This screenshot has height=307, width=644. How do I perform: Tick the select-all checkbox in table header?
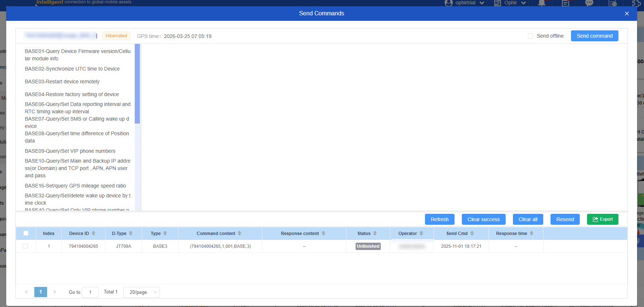(x=26, y=234)
